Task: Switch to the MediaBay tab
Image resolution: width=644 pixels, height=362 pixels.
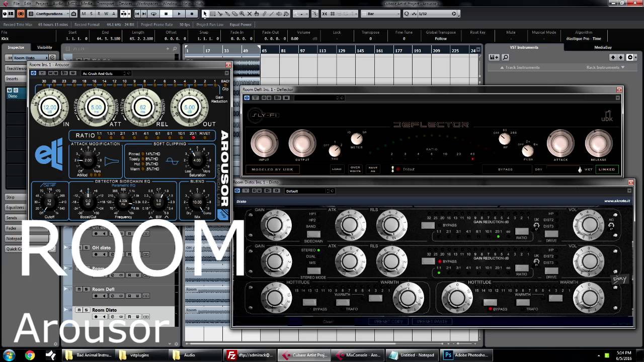Action: tap(603, 47)
